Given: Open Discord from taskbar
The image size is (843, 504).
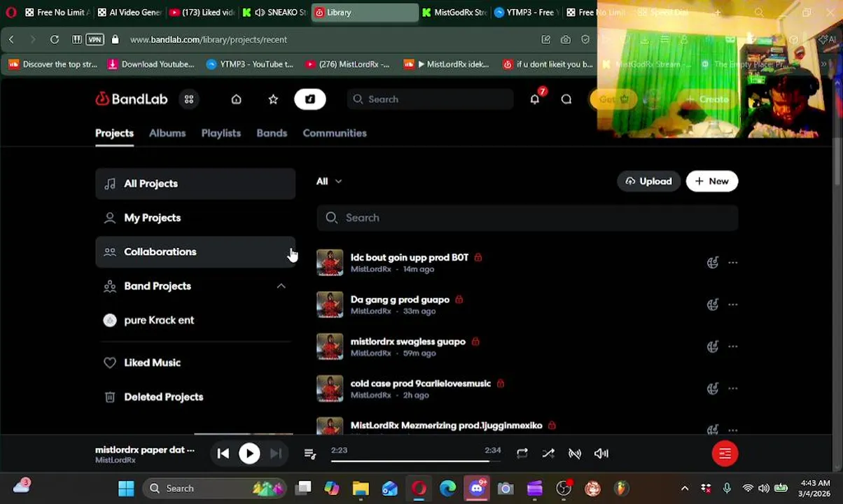Looking at the screenshot, I should click(x=477, y=488).
